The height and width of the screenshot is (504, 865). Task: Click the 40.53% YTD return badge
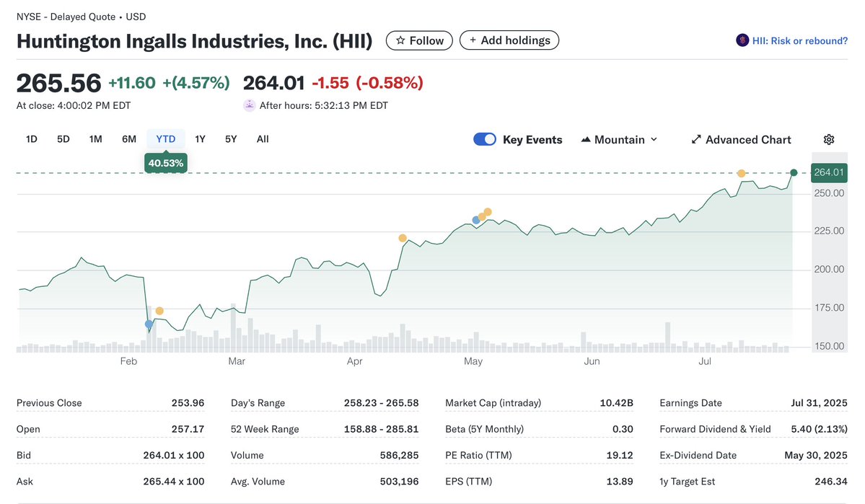tap(165, 163)
